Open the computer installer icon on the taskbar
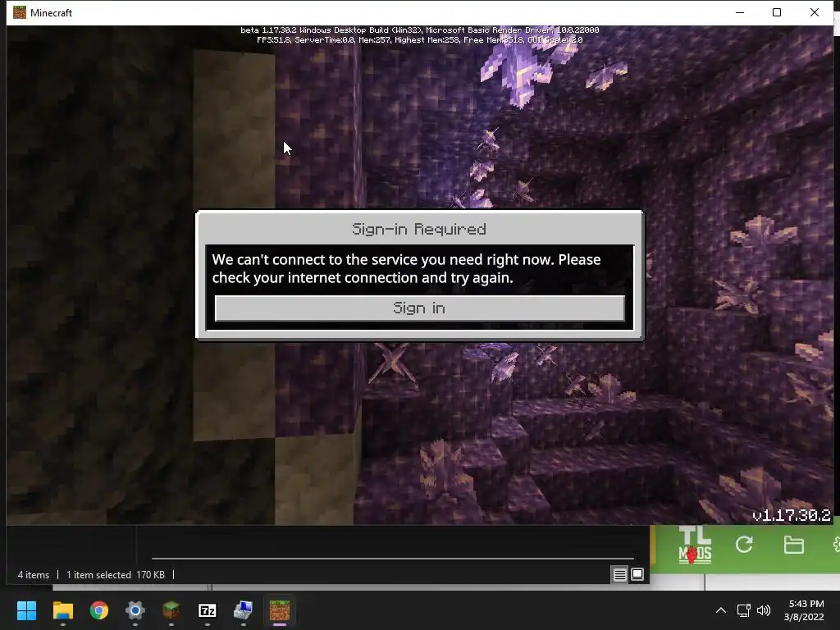840x630 pixels. coord(243,610)
